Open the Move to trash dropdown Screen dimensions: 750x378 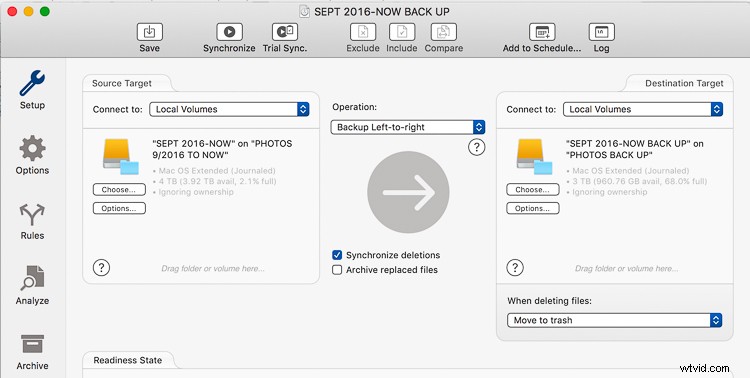click(x=615, y=320)
